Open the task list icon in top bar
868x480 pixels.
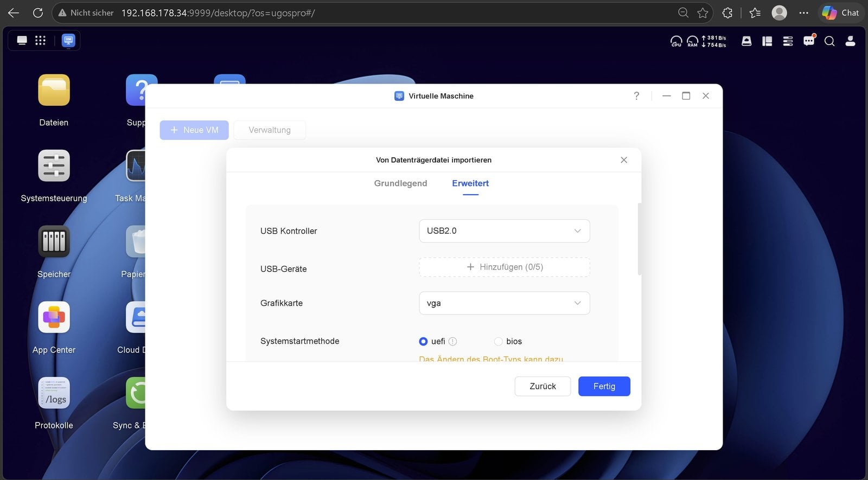pyautogui.click(x=788, y=41)
